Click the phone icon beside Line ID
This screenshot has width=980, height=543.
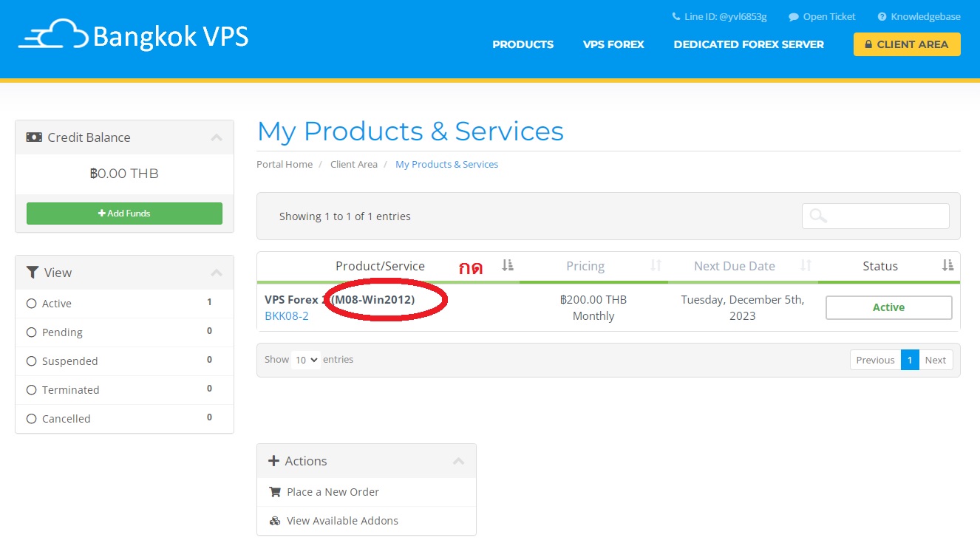pos(676,16)
